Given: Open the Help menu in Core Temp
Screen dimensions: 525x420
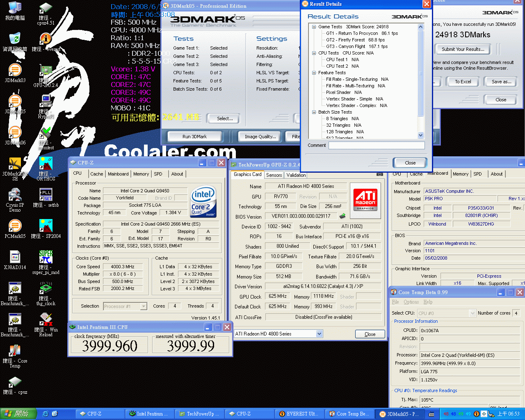Looking at the screenshot, I should [x=428, y=302].
